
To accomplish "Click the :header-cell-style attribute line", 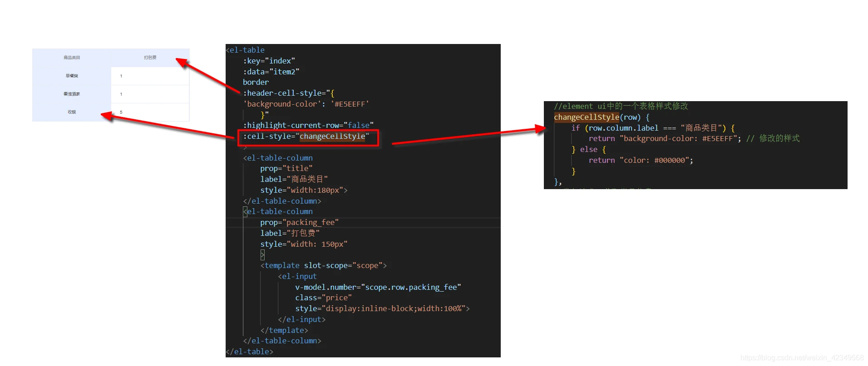I will (x=288, y=93).
